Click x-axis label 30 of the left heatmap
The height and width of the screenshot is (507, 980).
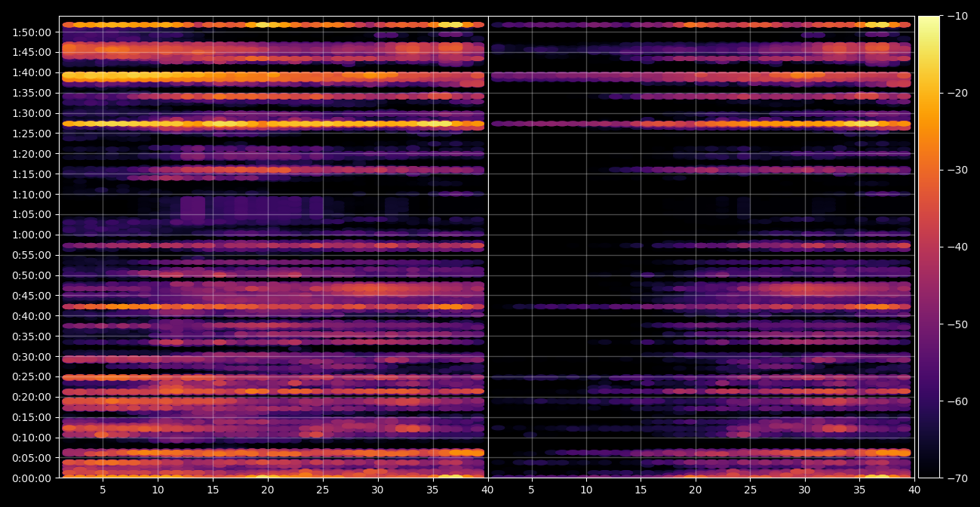[378, 490]
